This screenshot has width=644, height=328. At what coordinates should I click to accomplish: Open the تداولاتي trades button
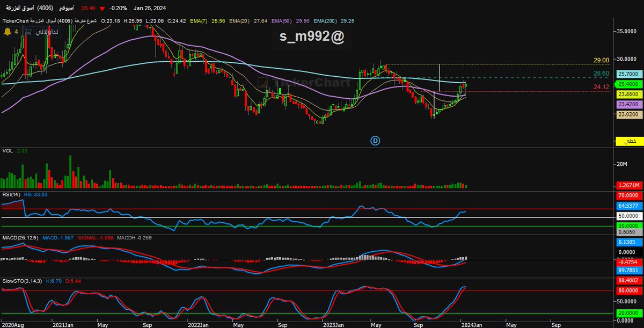tap(41, 32)
